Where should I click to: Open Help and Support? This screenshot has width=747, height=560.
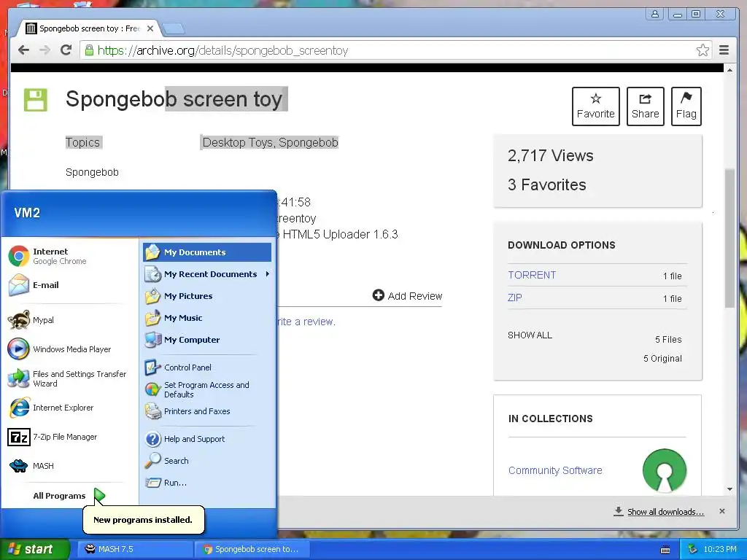click(x=206, y=439)
